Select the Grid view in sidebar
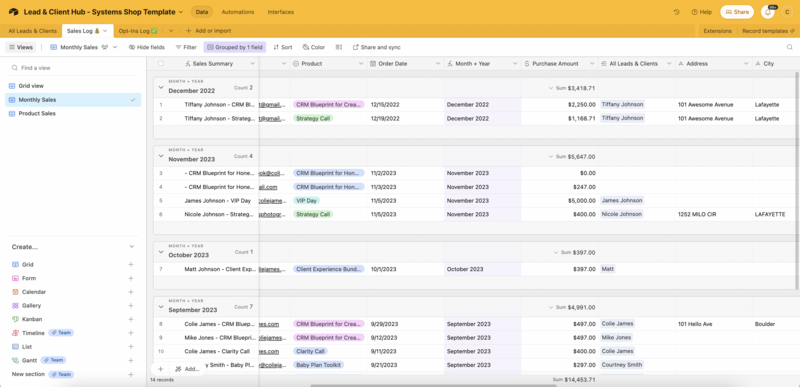The image size is (800, 387). [73, 86]
